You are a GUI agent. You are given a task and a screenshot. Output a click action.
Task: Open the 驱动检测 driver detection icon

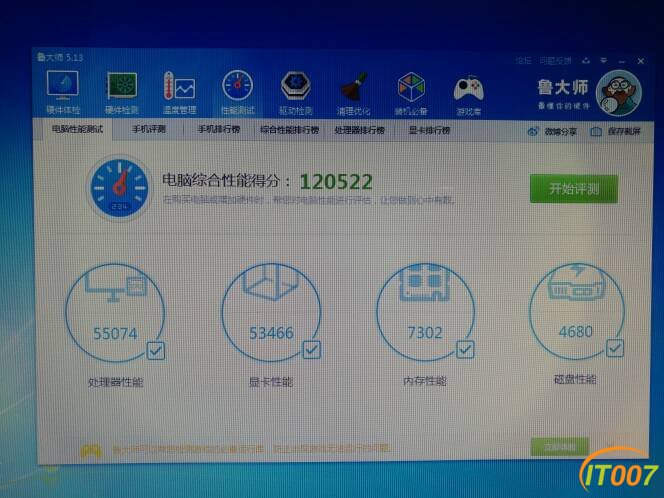tap(296, 86)
